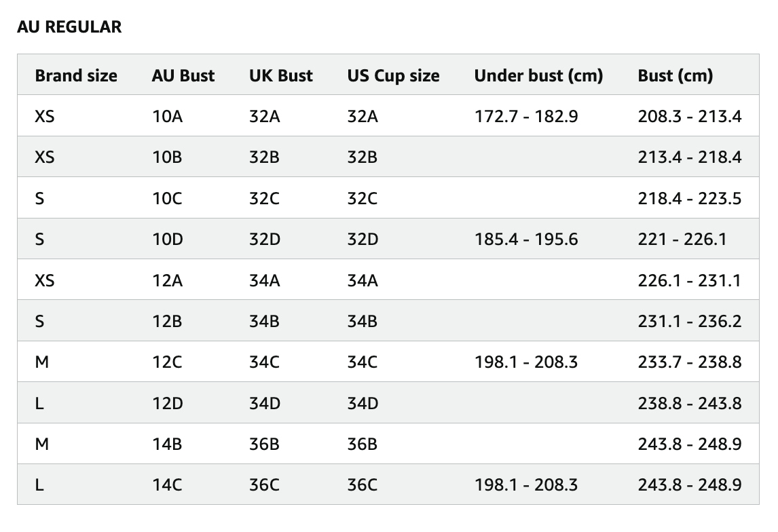Click the 14B AU Bust cell
Viewport: 778px width, 532px height.
(x=167, y=444)
